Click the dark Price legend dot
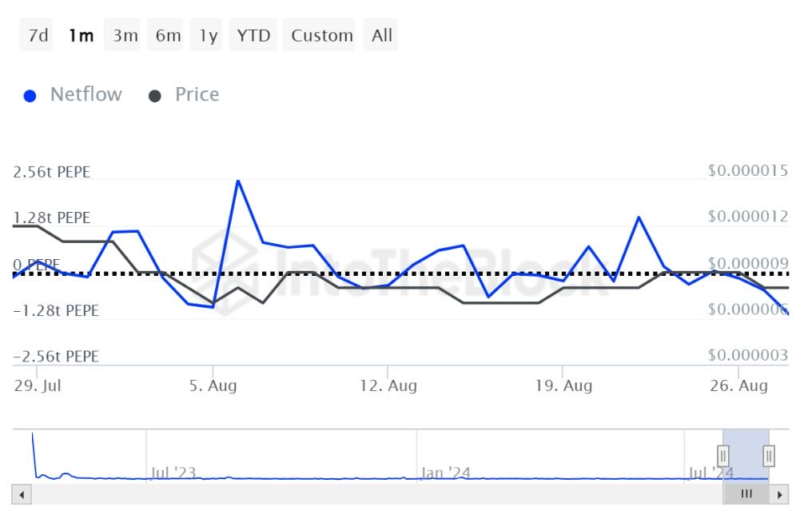 [155, 95]
